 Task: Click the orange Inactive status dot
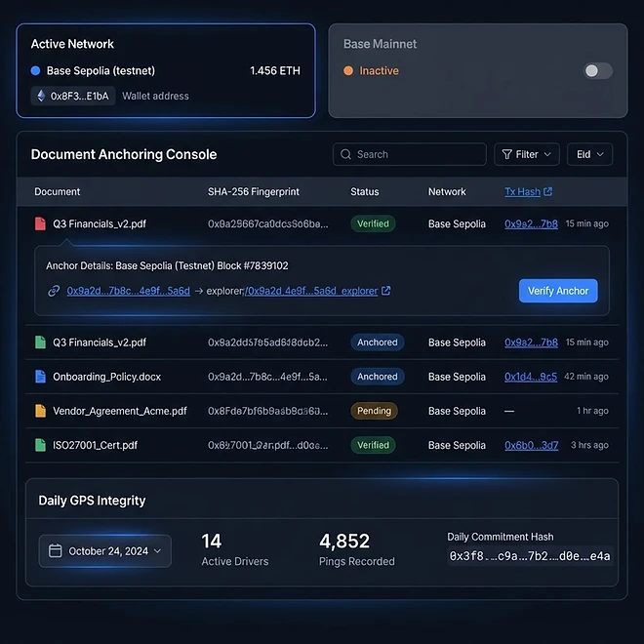[x=348, y=70]
